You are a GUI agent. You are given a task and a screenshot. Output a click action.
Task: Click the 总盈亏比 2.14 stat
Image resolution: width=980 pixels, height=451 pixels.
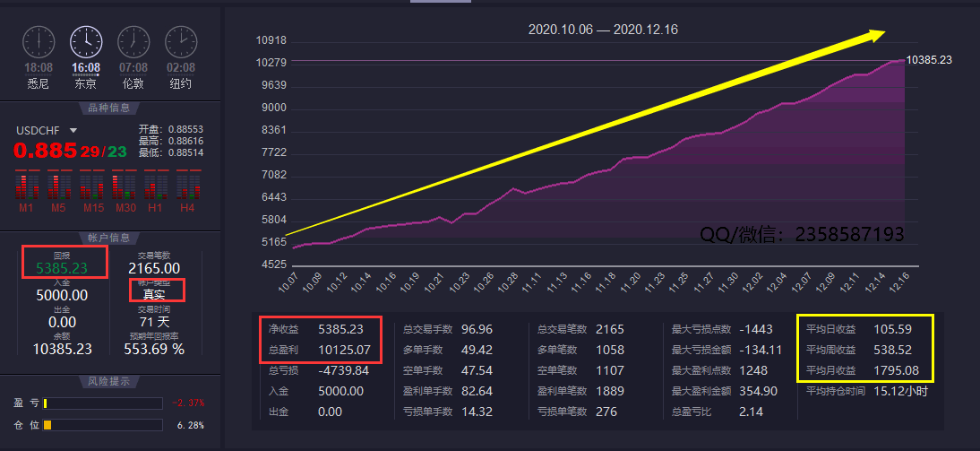717,412
